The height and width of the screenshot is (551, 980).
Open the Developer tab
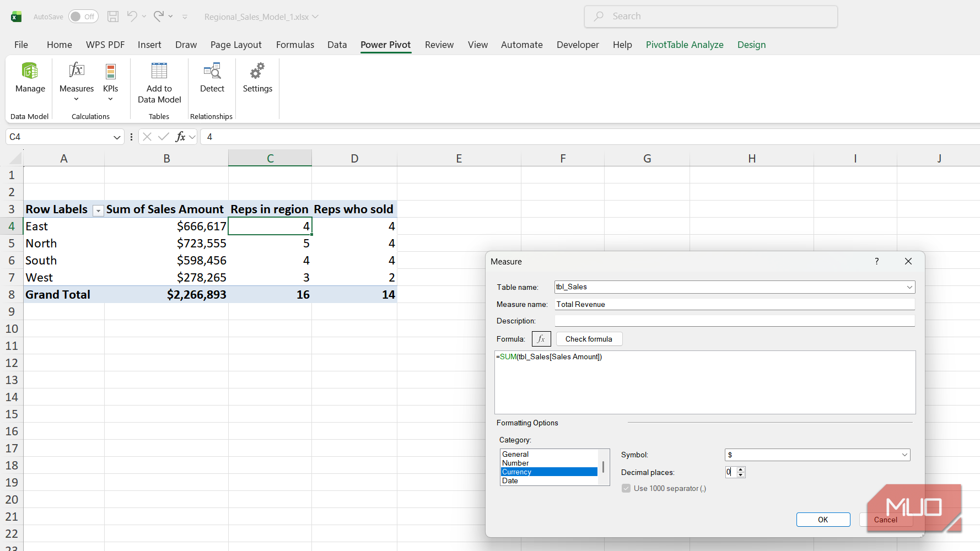point(578,45)
